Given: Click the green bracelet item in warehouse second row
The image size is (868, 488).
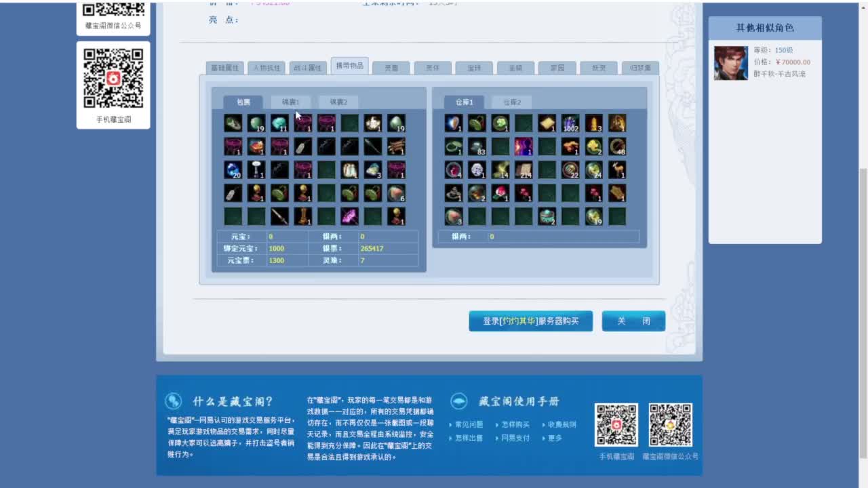Looking at the screenshot, I should click(454, 146).
